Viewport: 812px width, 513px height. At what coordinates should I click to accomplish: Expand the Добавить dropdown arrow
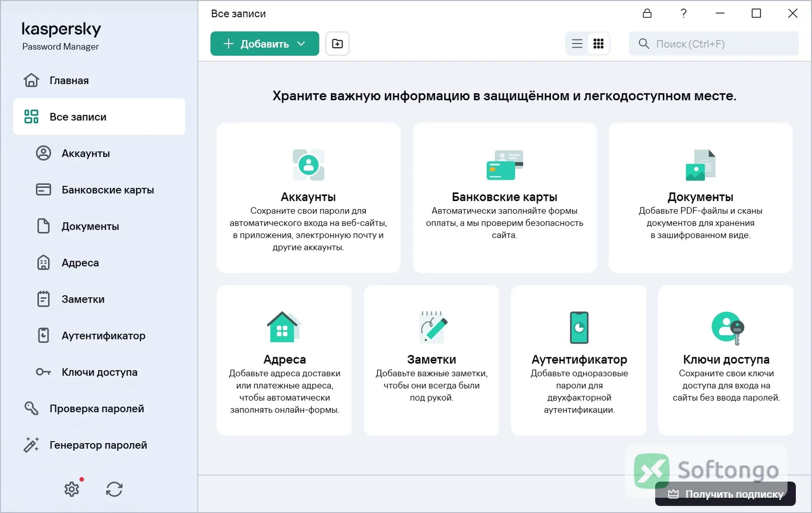coord(301,44)
